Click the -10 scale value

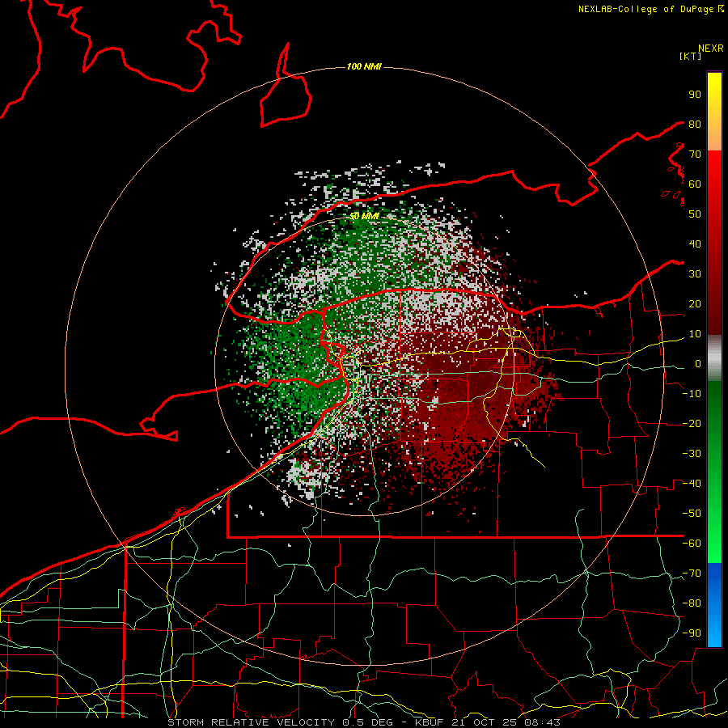click(692, 394)
